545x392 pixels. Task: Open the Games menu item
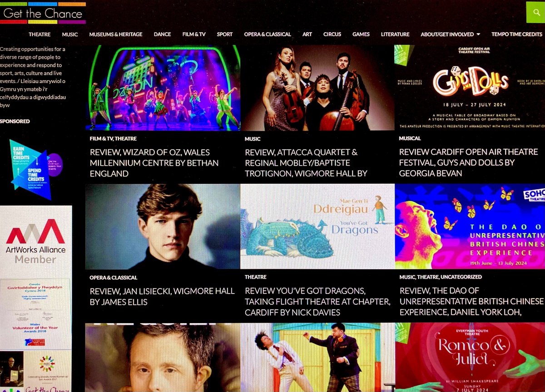(x=361, y=34)
